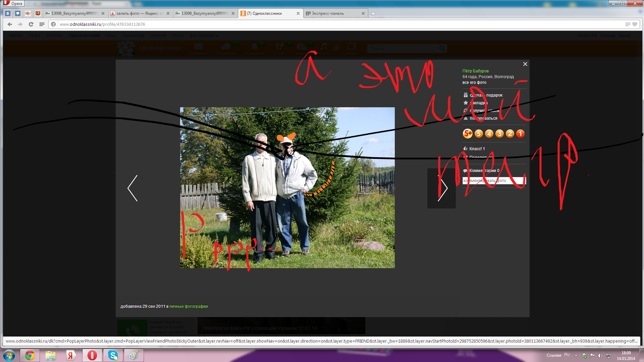
Task: Open Мой Мир link in top bar
Action: coord(54,36)
